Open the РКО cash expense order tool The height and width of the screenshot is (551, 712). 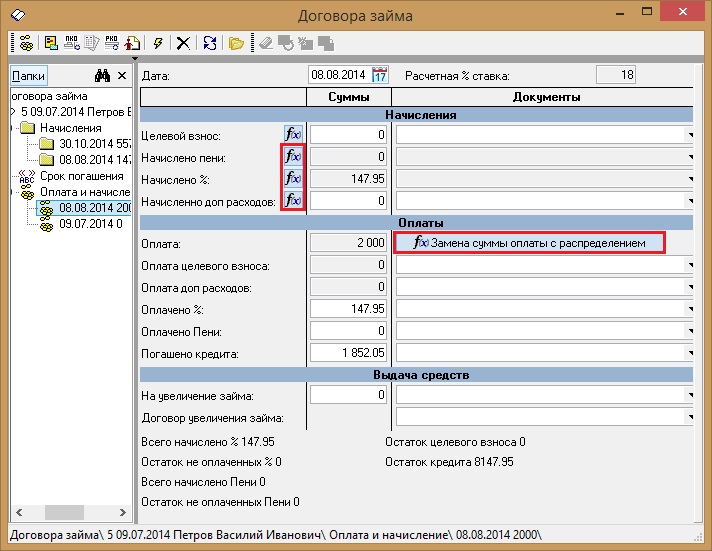point(112,43)
